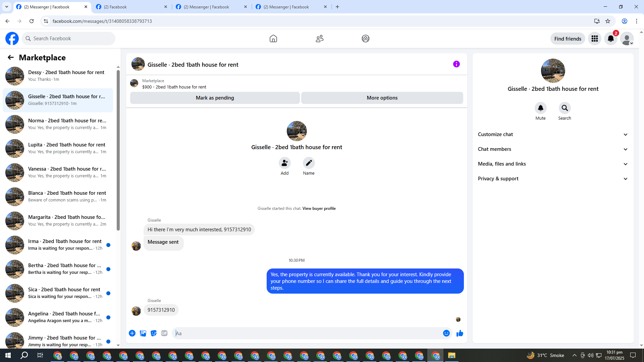Image resolution: width=644 pixels, height=362 pixels.
Task: Open the emoji picker in message box
Action: (x=446, y=333)
